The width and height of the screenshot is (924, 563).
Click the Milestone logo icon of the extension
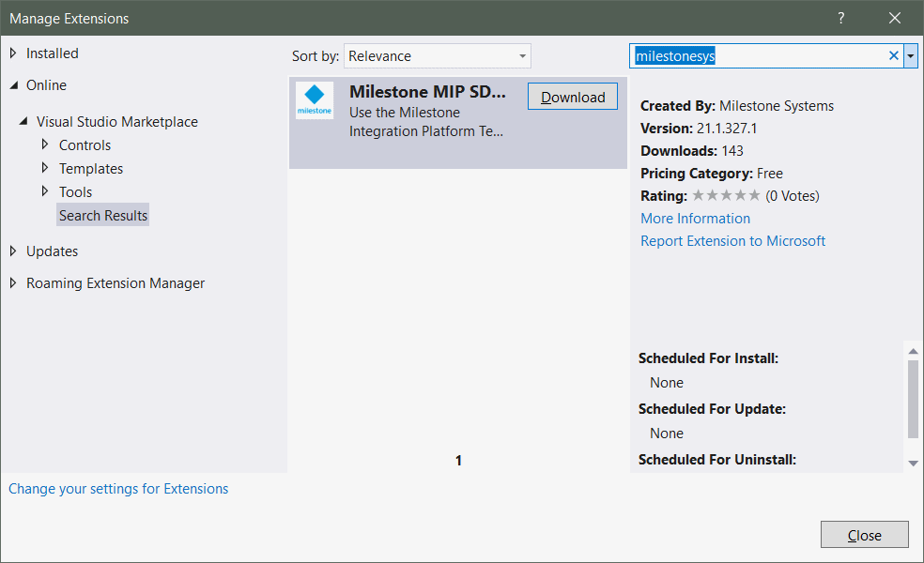314,100
